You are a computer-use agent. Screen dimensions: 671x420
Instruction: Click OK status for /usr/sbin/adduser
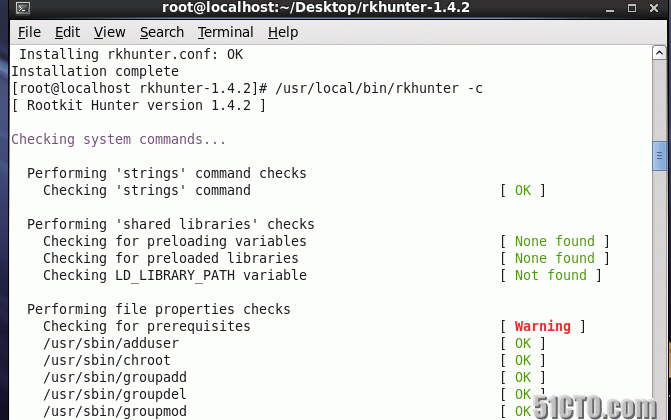pyautogui.click(x=523, y=343)
